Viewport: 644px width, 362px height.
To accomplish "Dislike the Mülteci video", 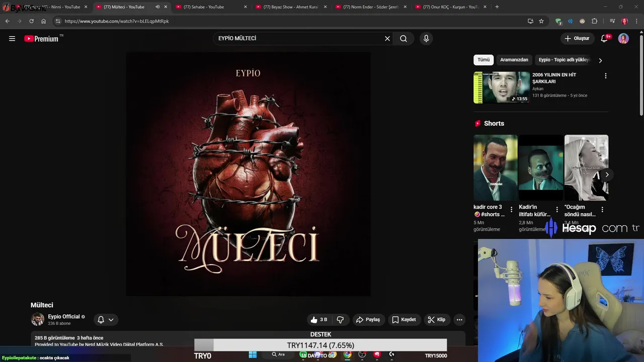I will 340,320.
